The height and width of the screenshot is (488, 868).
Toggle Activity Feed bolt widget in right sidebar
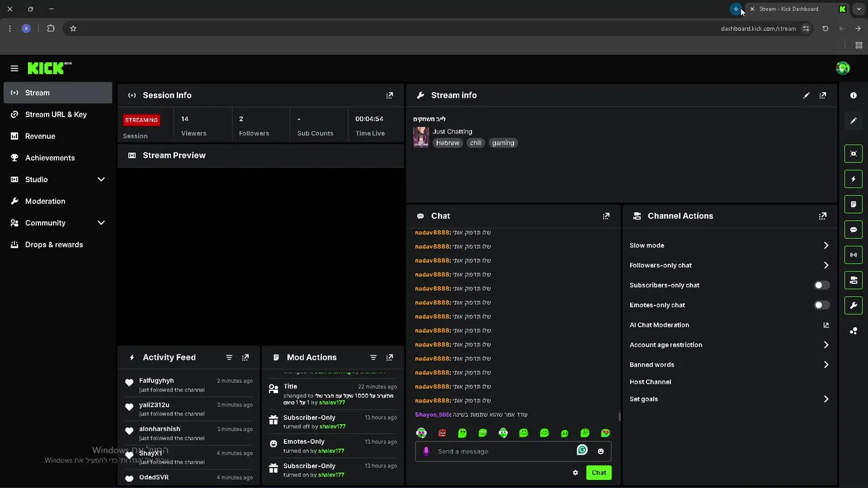(x=854, y=179)
